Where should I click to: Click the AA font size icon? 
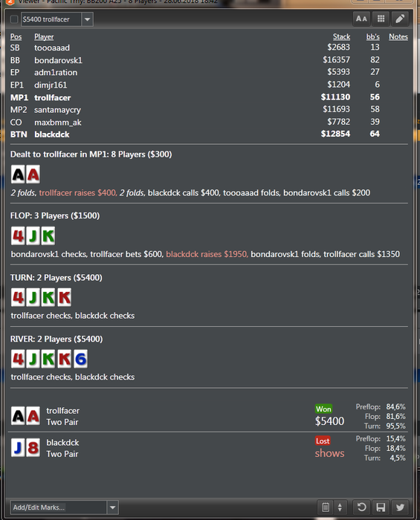pyautogui.click(x=361, y=19)
